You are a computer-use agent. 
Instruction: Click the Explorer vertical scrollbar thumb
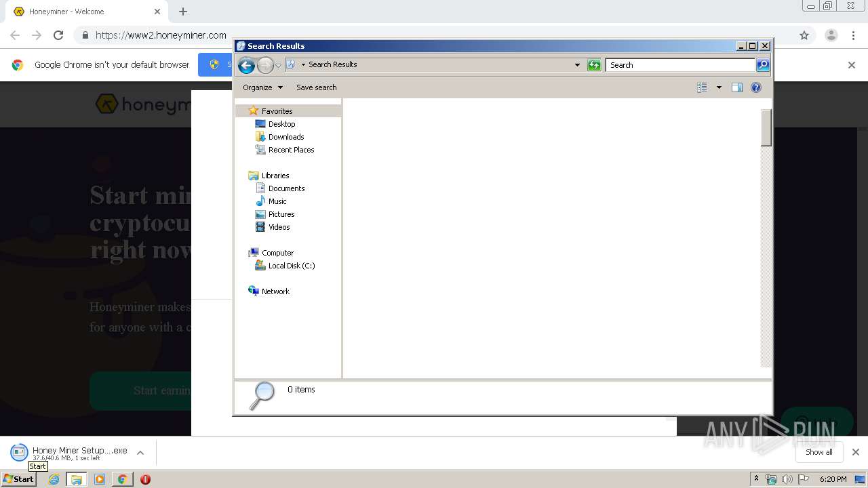point(766,127)
